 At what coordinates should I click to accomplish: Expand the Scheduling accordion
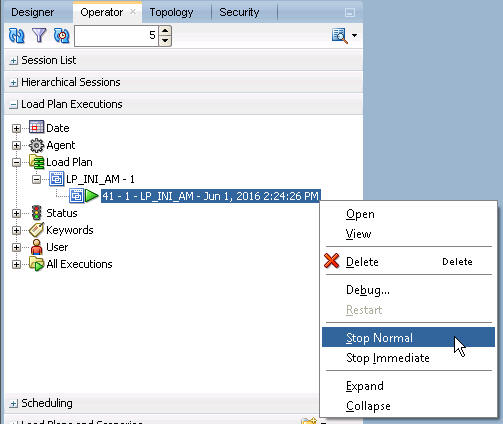point(13,404)
